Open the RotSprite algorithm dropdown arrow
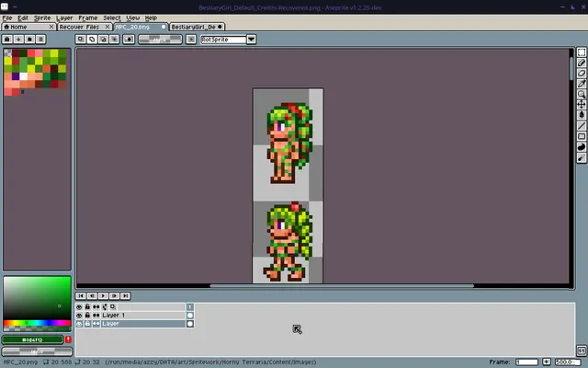Viewport: 588px width, 368px height. (251, 39)
